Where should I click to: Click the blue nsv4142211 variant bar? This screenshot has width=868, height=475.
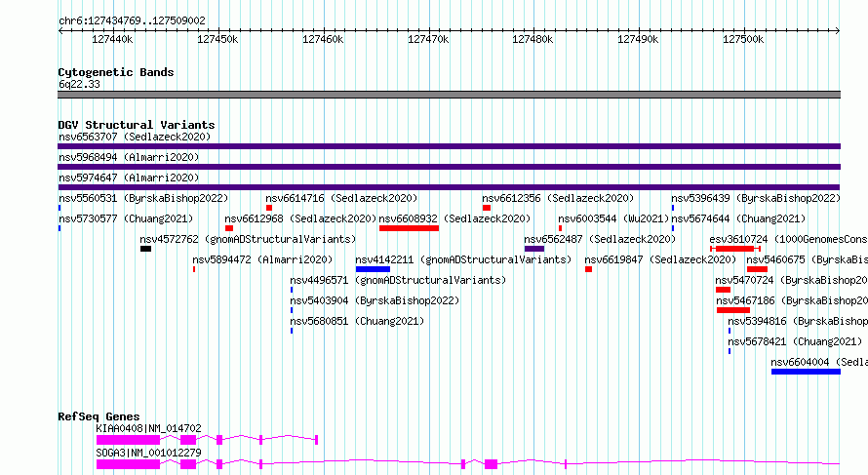tap(373, 269)
